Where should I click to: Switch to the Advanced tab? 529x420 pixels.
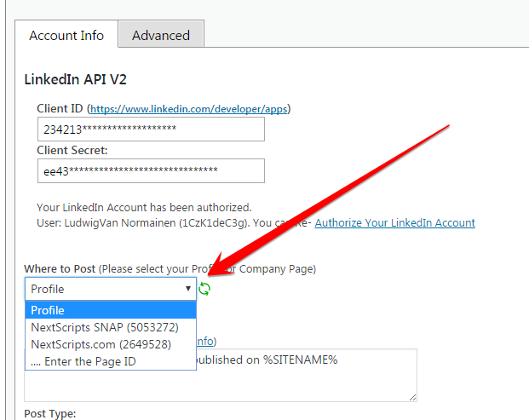tap(161, 35)
